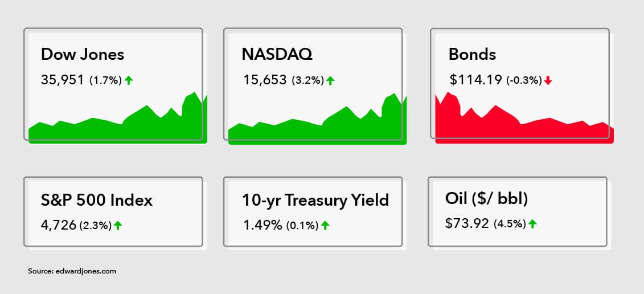Click the 10-yr Treasury Yield up arrow

(325, 225)
